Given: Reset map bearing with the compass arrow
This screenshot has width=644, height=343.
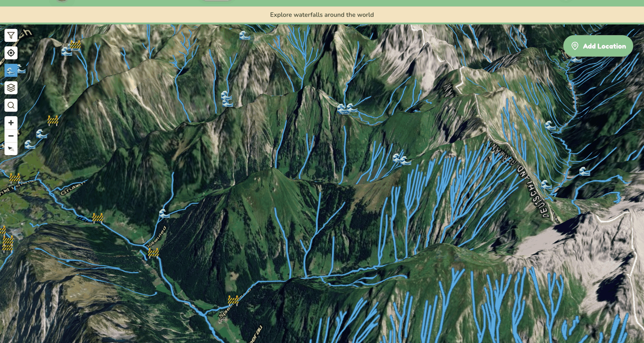Looking at the screenshot, I should (10, 149).
